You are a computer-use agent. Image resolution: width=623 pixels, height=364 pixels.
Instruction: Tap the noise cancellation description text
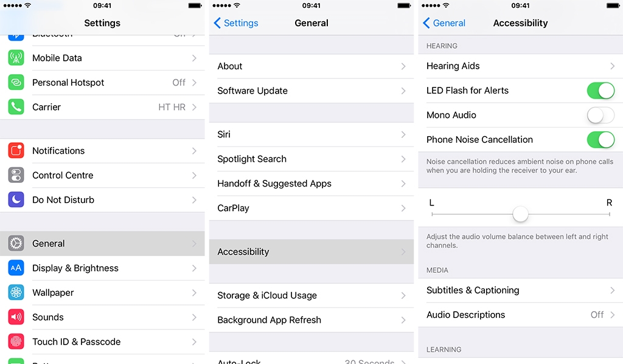520,166
